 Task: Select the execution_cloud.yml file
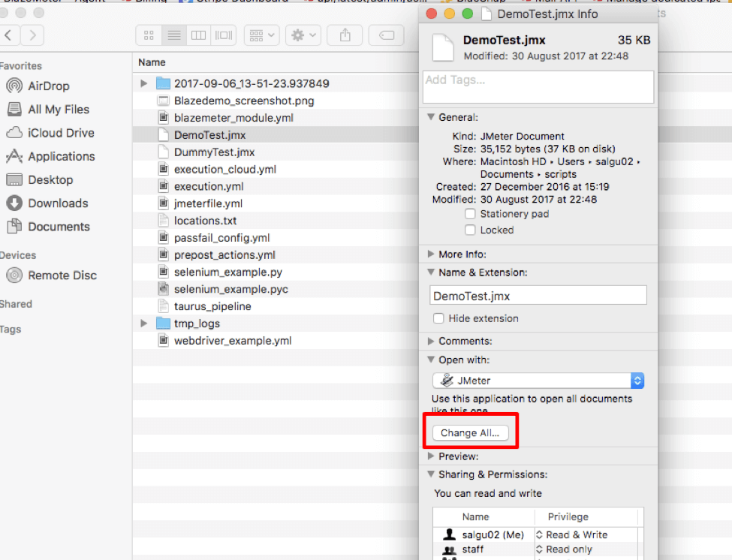click(224, 169)
